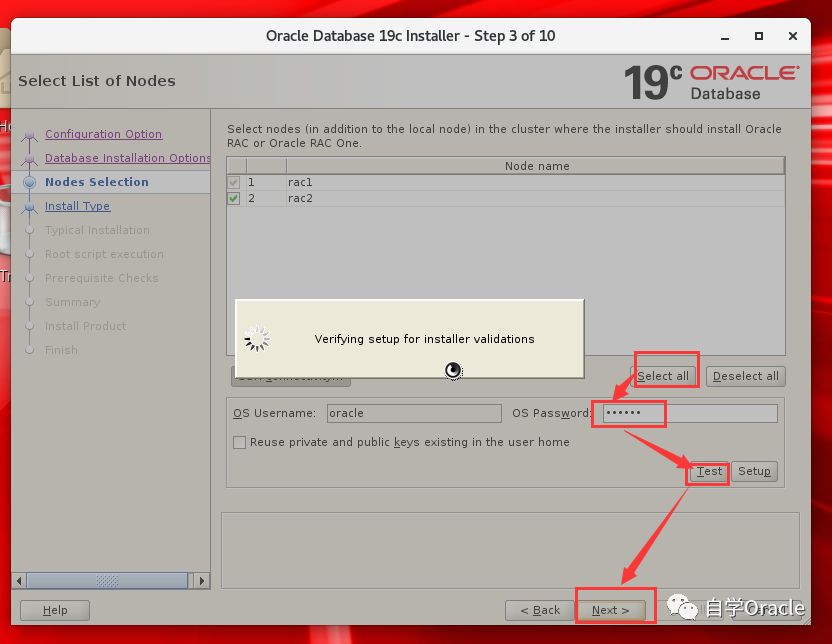The width and height of the screenshot is (832, 644).
Task: Minimize the Oracle installer window
Action: pyautogui.click(x=725, y=37)
